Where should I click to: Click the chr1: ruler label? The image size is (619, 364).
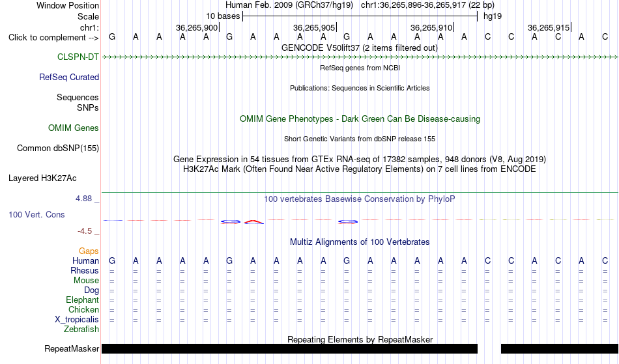[89, 27]
